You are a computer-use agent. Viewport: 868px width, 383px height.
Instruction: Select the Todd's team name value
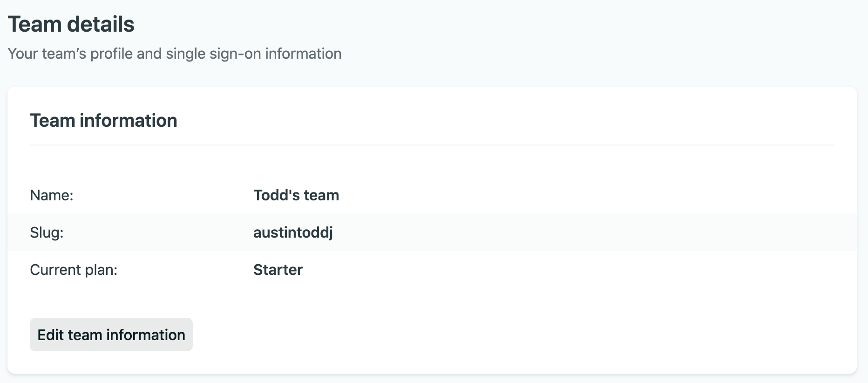296,195
